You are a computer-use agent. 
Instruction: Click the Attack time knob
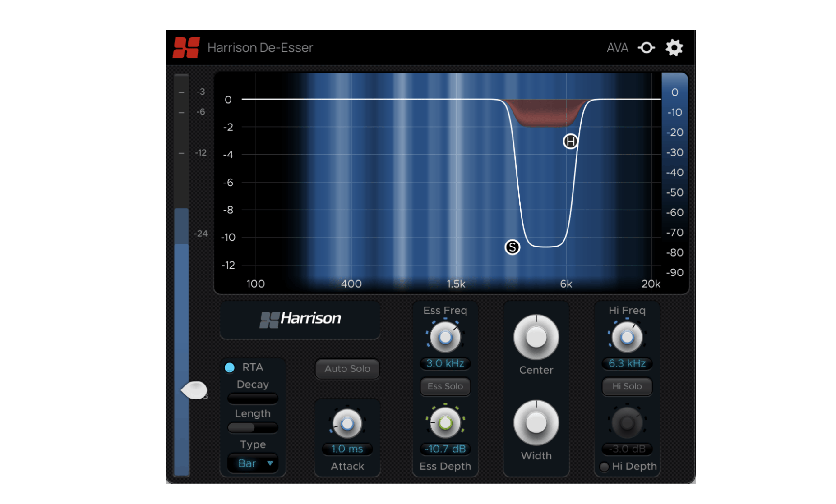(347, 424)
